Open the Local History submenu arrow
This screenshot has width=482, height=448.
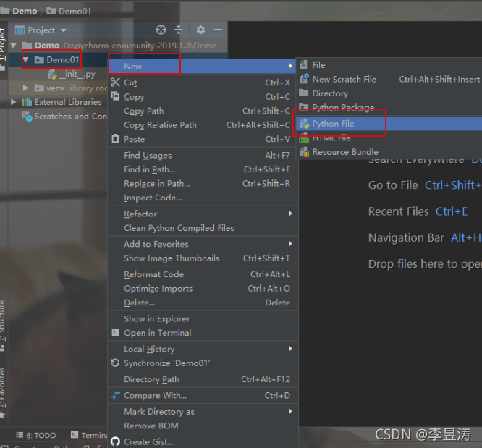coord(290,349)
